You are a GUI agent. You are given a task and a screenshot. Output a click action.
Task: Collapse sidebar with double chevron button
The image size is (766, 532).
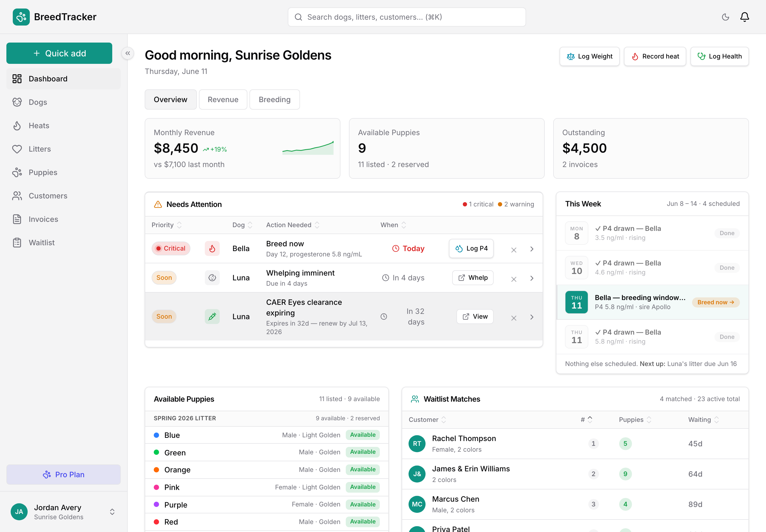128,53
